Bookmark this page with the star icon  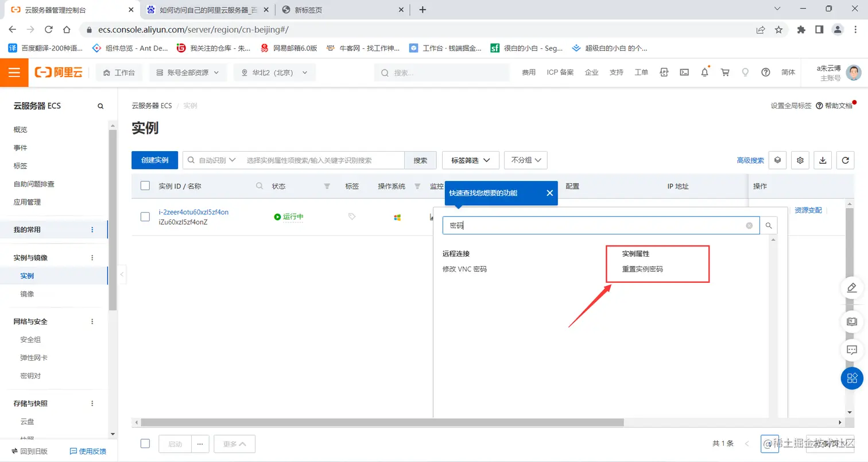[778, 29]
